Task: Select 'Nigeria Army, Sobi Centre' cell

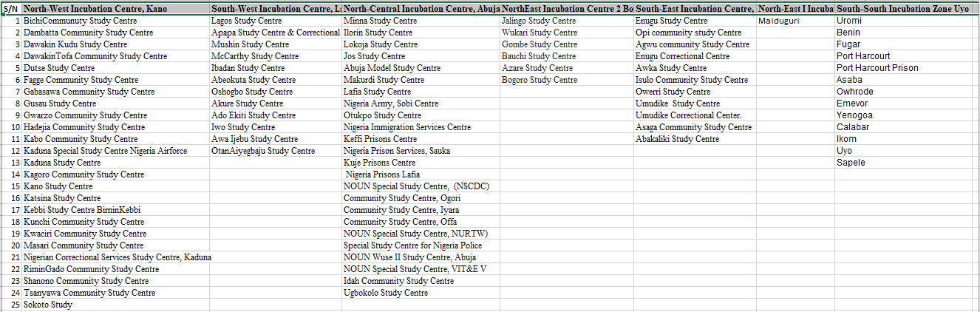Action: point(421,104)
